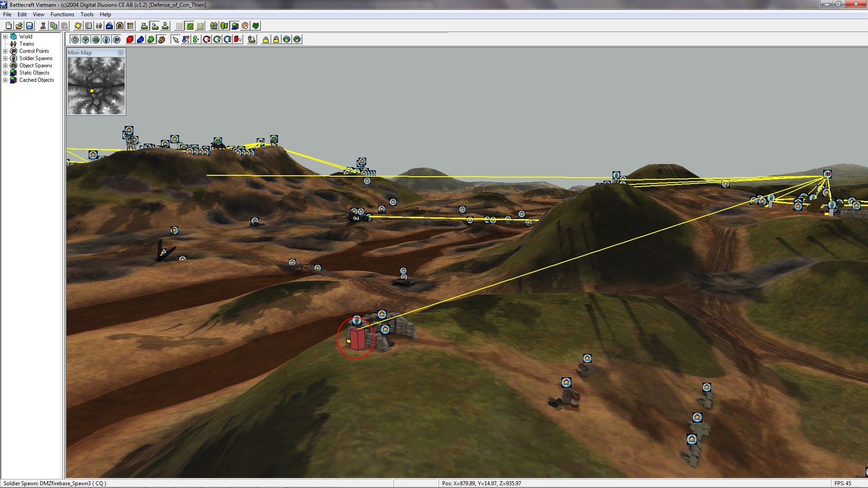This screenshot has height=488, width=868.
Task: Save the map with floppy disk icon
Action: click(x=29, y=26)
